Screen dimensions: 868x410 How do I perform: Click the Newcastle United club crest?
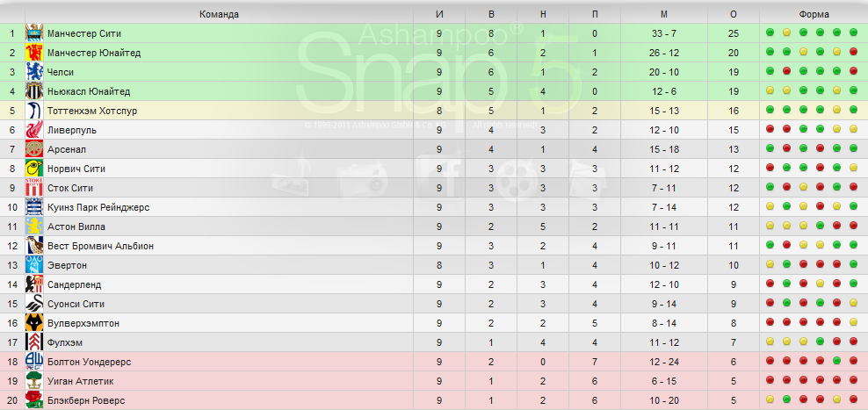pyautogui.click(x=34, y=91)
